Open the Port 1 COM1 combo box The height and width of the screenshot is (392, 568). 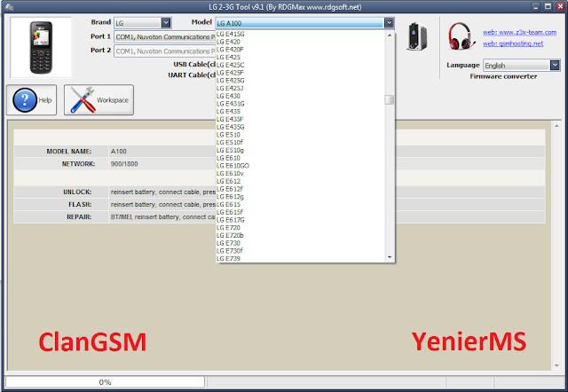[165, 37]
